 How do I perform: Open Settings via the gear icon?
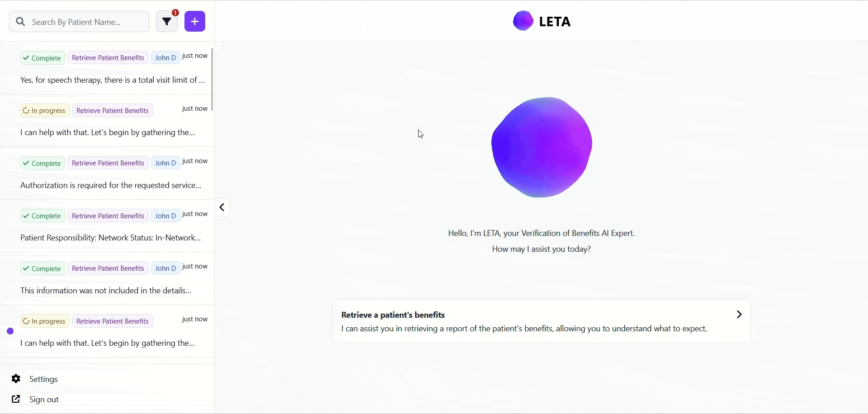click(15, 379)
